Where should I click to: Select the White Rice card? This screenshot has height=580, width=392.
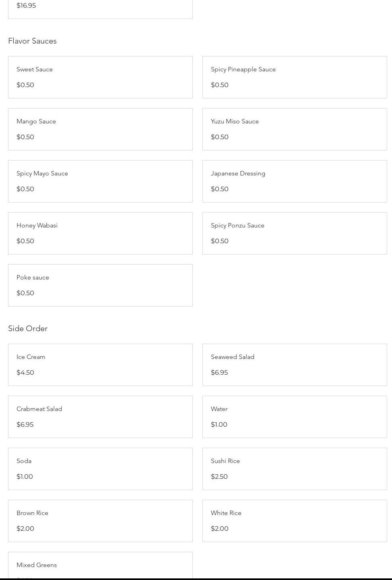(x=294, y=521)
